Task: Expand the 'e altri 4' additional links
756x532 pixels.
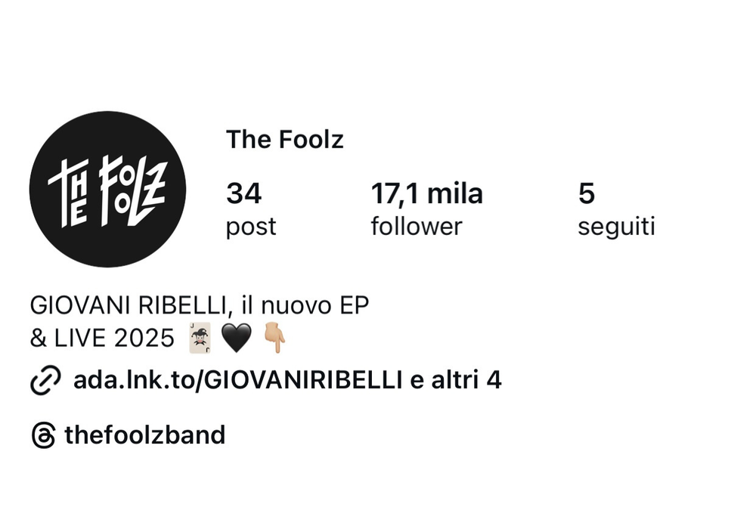Action: click(456, 379)
